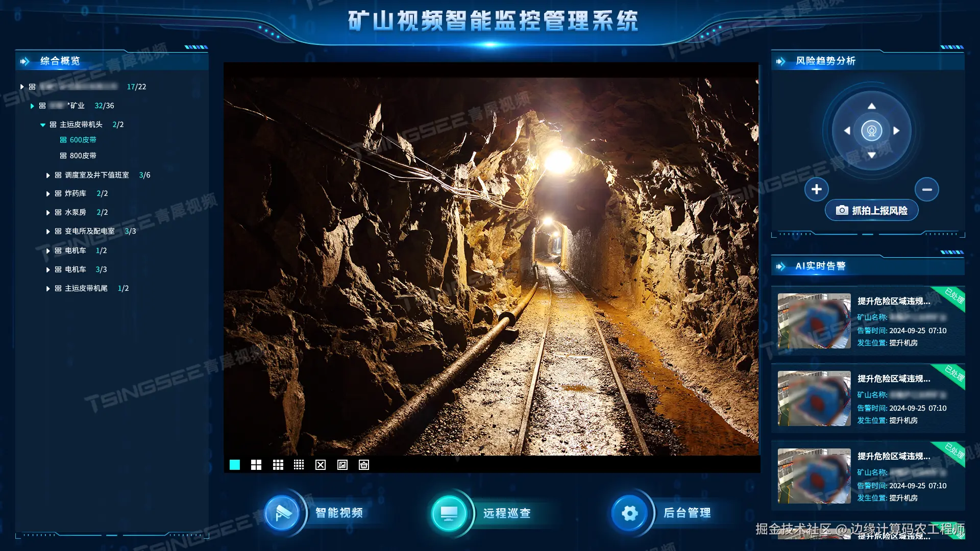
Task: Open the first AI alarm thumbnail
Action: [x=814, y=321]
